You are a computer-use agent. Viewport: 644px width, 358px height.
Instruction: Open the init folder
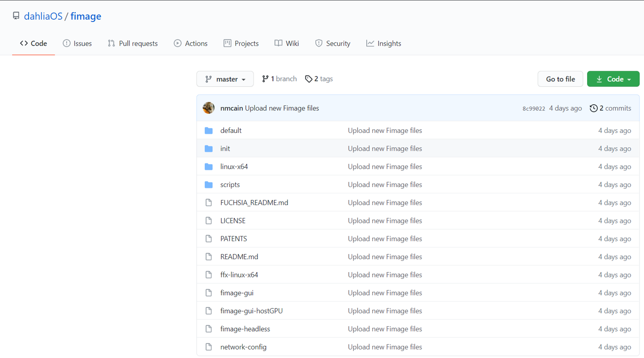pos(225,149)
